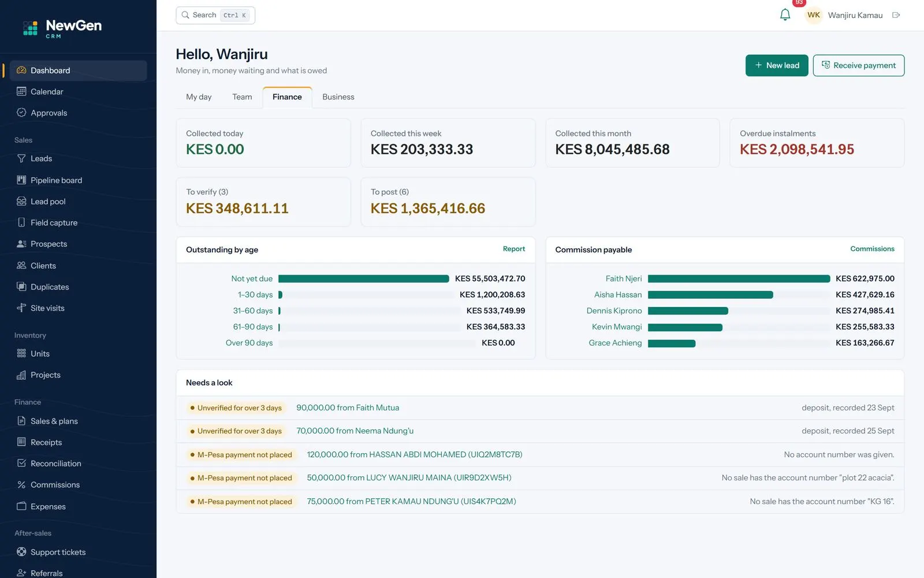Click the Reconciliation icon in sidebar
This screenshot has width=924, height=578.
coord(21,464)
